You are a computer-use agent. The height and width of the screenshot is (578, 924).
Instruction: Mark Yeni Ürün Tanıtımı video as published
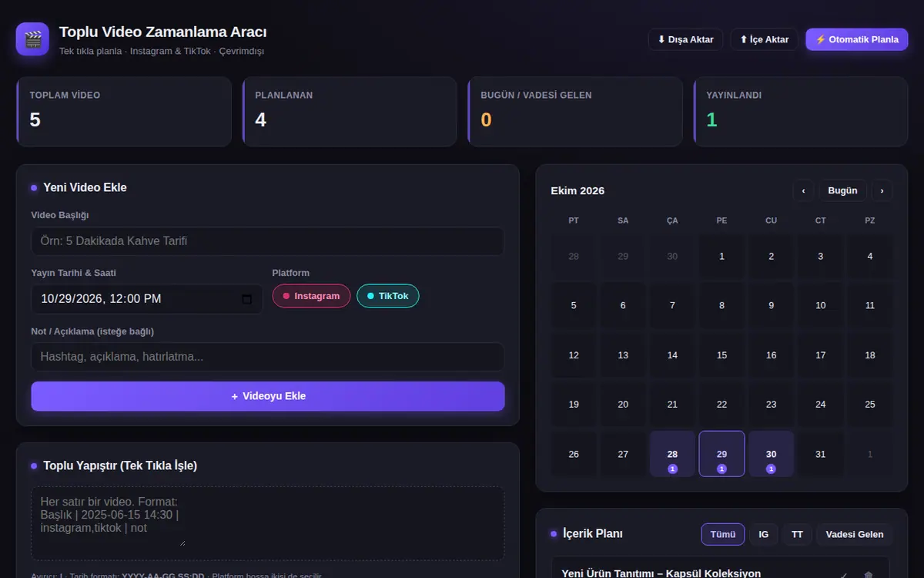coord(845,574)
